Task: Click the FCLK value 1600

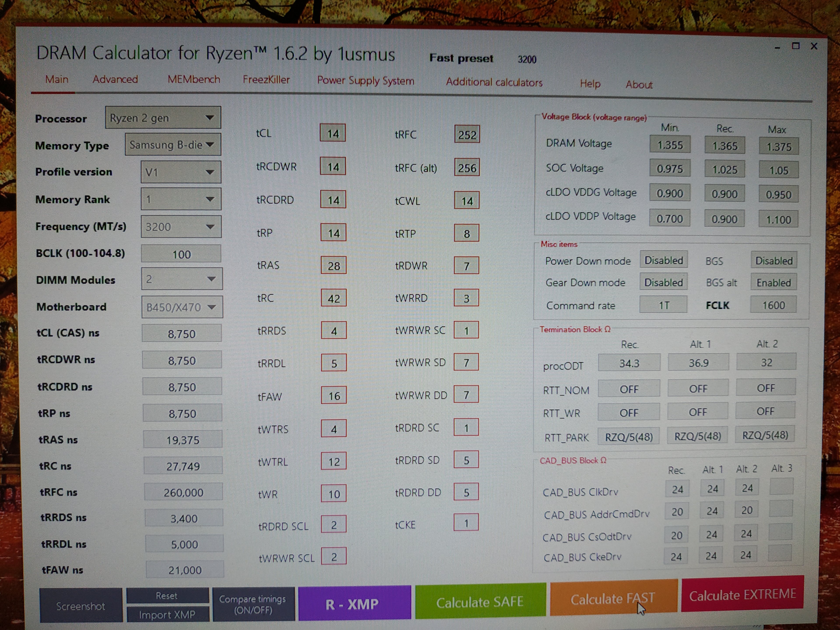Action: click(x=773, y=305)
